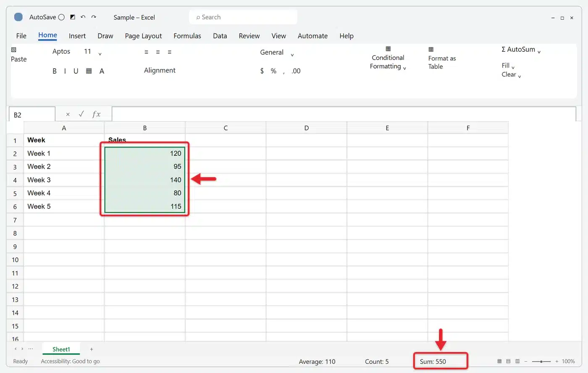The width and height of the screenshot is (588, 373).
Task: Open the File menu
Action: (21, 36)
